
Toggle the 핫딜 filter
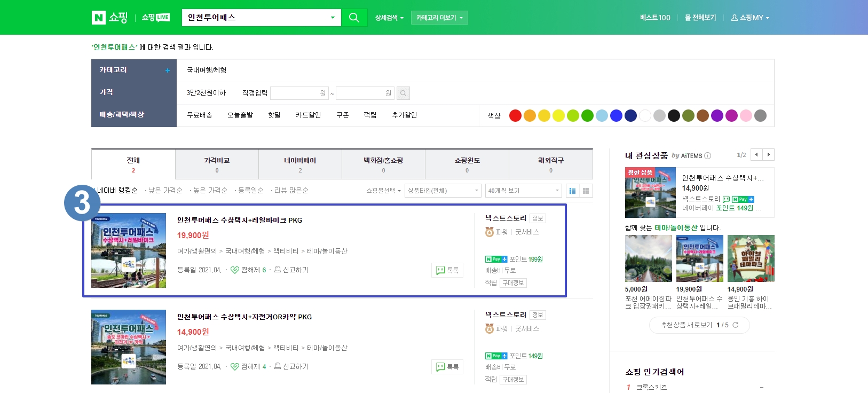point(274,115)
